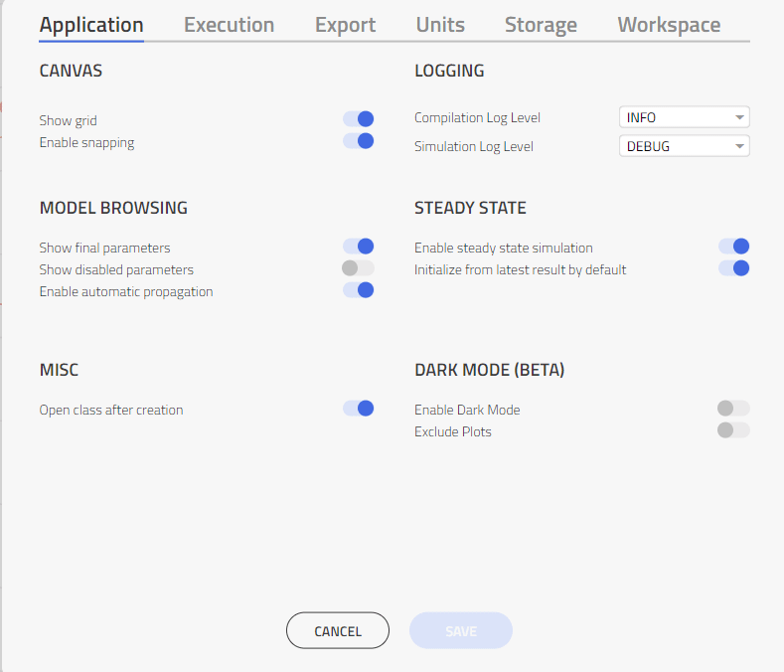The height and width of the screenshot is (672, 784).
Task: Select the Units tab
Action: pyautogui.click(x=440, y=25)
